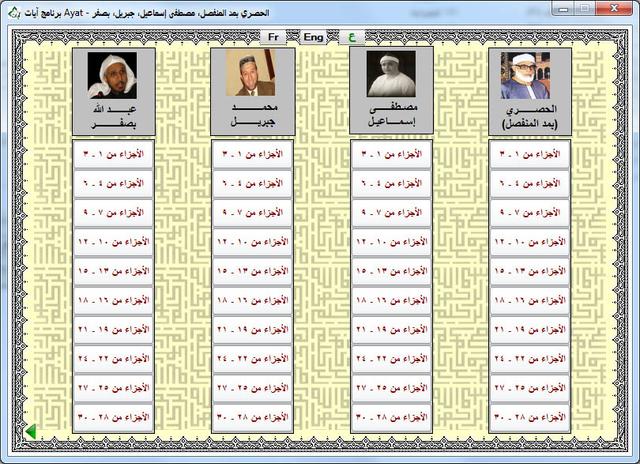Select Abdullah Basfar reciter photo
The height and width of the screenshot is (464, 640).
pos(112,75)
